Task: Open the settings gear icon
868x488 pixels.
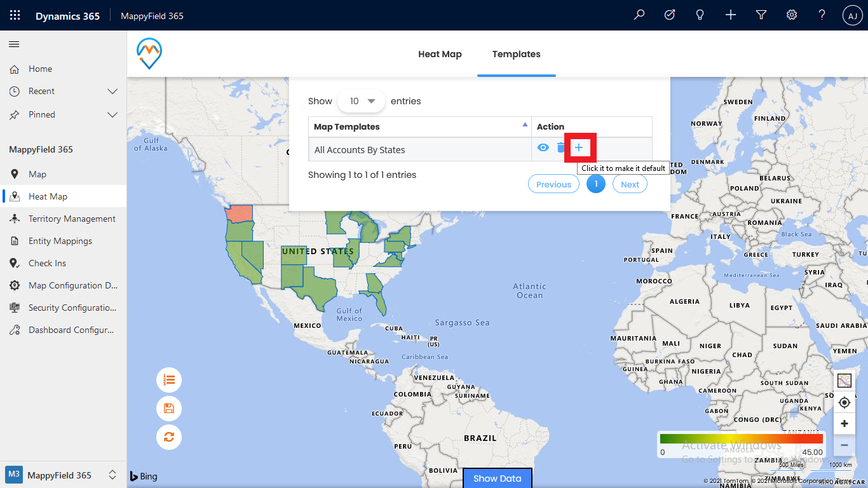Action: click(792, 15)
